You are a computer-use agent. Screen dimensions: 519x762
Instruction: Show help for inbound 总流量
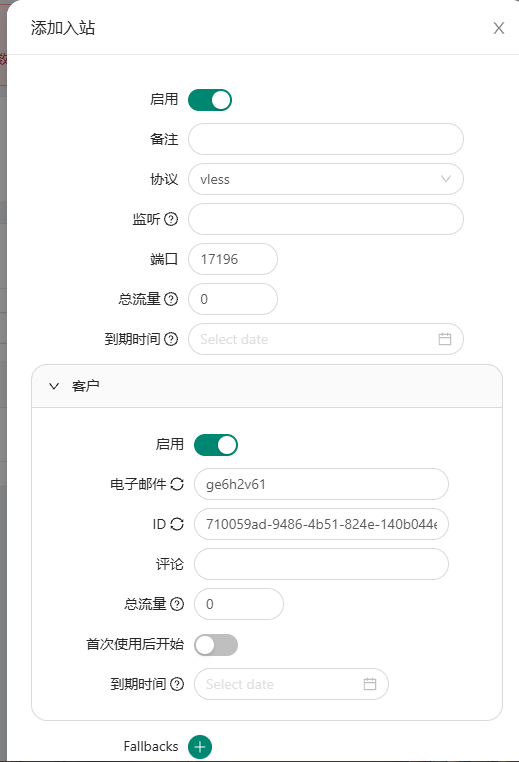pyautogui.click(x=171, y=299)
